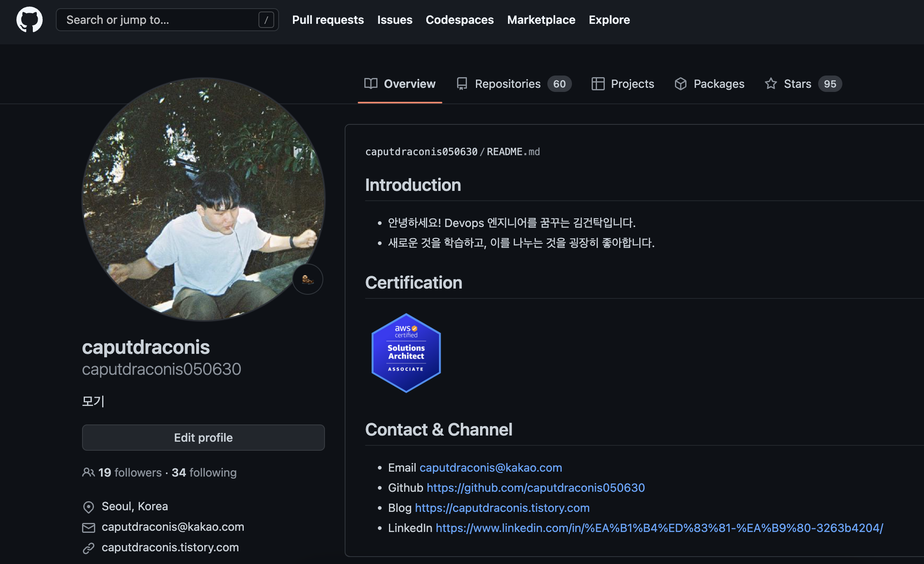Open Pull requests in top navigation
924x564 pixels.
tap(328, 20)
